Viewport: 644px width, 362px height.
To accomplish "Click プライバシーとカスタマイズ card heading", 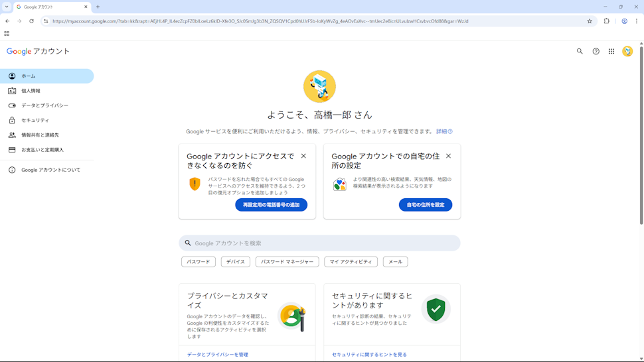I will (228, 300).
